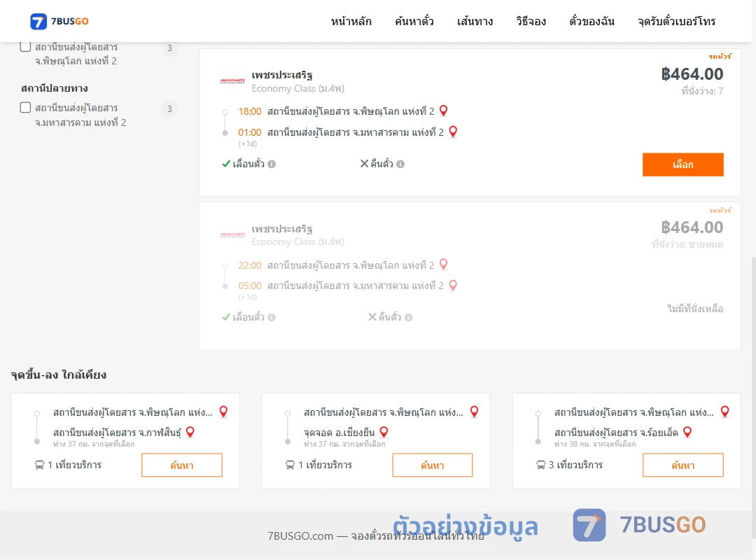Click ที่นั่งว่าง: 7 seat availability text
Image resolution: width=756 pixels, height=560 pixels.
(702, 91)
